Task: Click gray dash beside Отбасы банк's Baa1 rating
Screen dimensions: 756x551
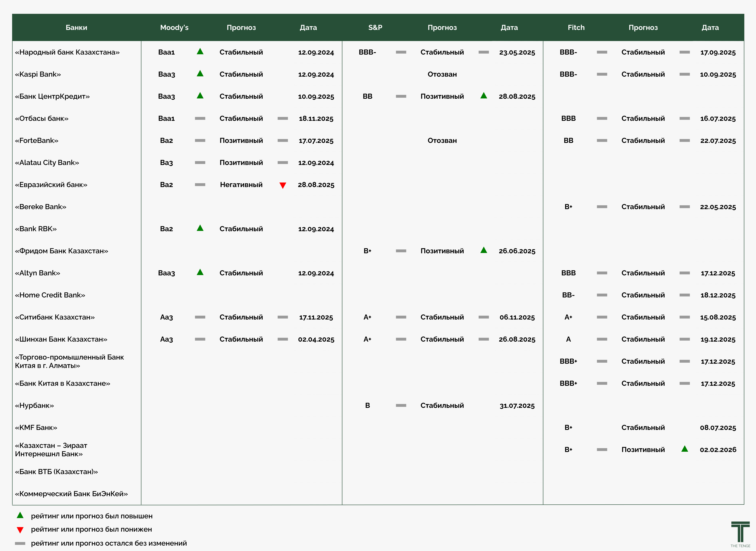Action: pyautogui.click(x=200, y=118)
